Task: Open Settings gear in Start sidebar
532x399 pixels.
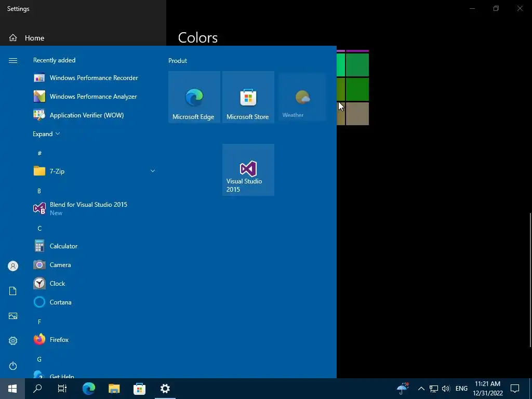Action: [13, 341]
